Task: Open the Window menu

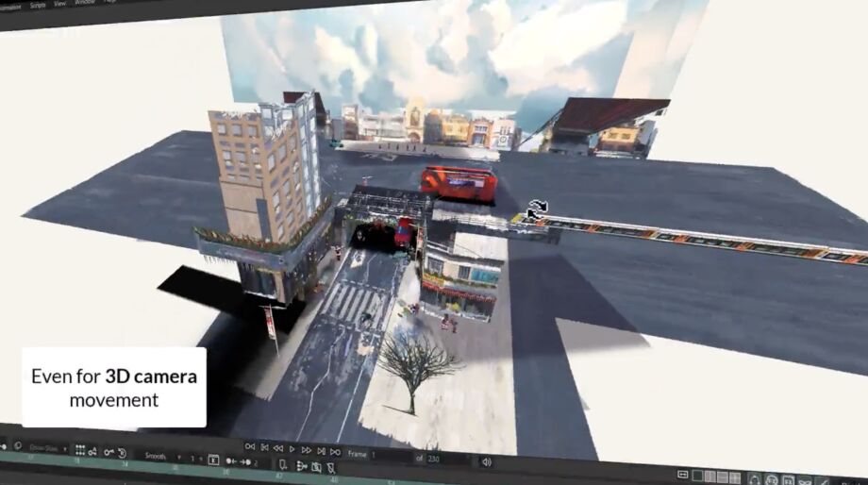Action: (84, 2)
